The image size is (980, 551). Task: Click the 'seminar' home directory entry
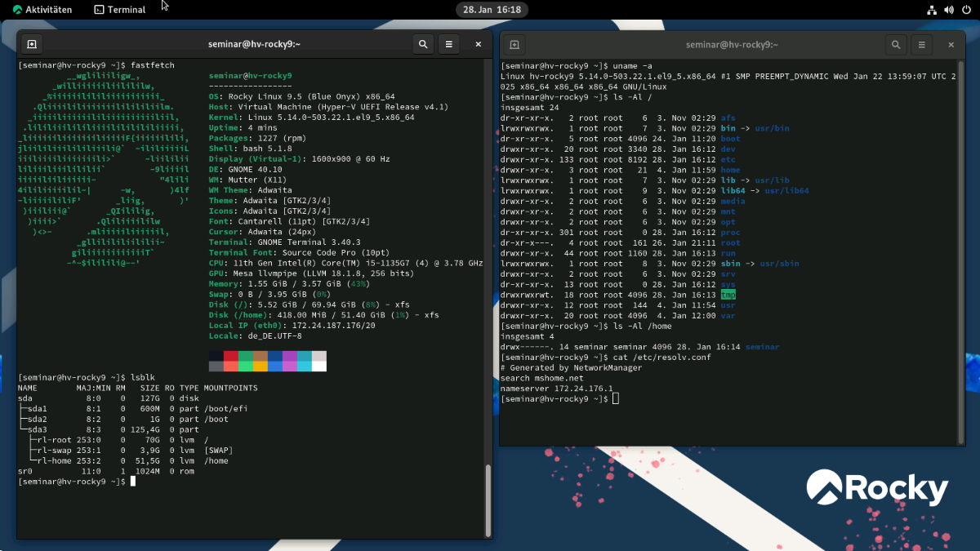[762, 346]
